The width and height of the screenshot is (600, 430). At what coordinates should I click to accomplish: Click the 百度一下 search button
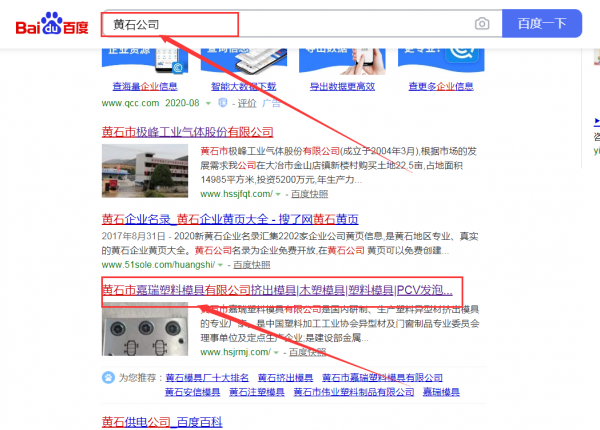pos(542,23)
